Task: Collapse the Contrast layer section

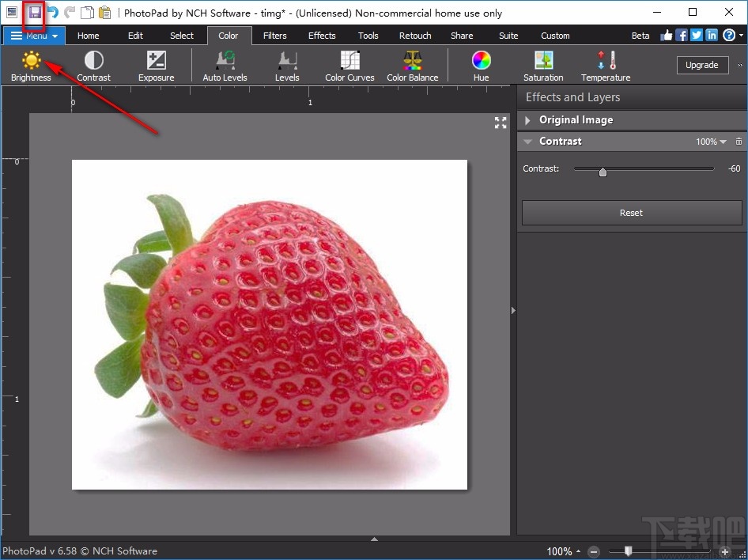Action: pos(528,142)
